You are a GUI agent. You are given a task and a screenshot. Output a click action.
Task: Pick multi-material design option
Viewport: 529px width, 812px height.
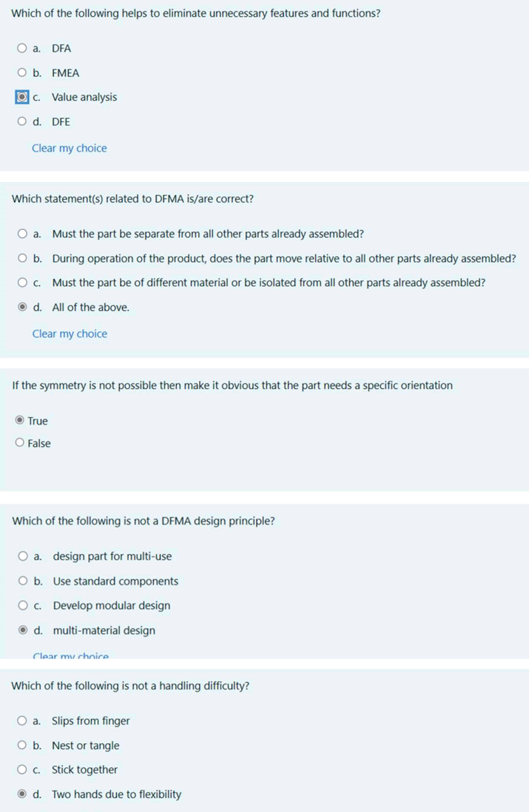(x=22, y=630)
